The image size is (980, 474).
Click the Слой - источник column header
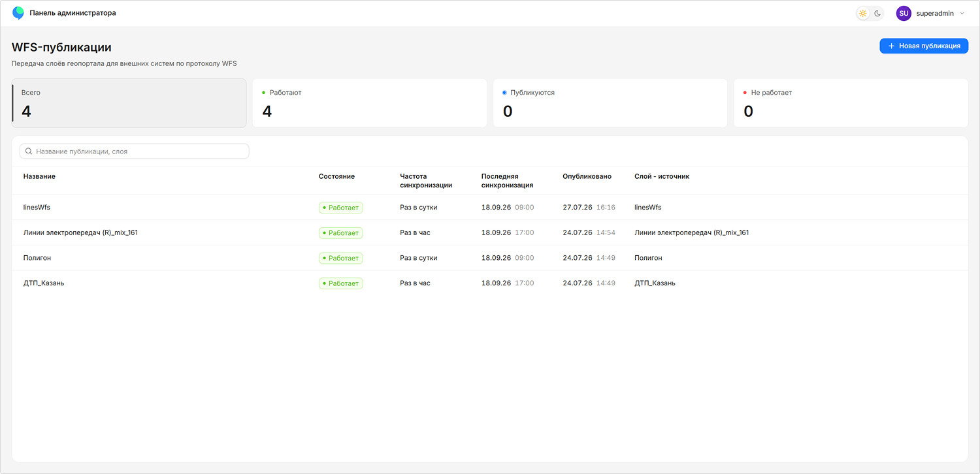coord(662,176)
